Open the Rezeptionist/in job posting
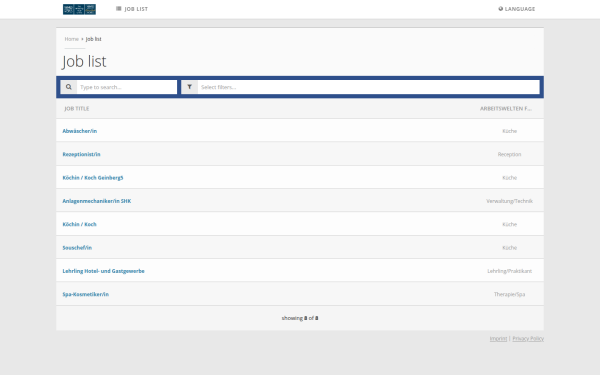The width and height of the screenshot is (600, 375). pyautogui.click(x=82, y=154)
